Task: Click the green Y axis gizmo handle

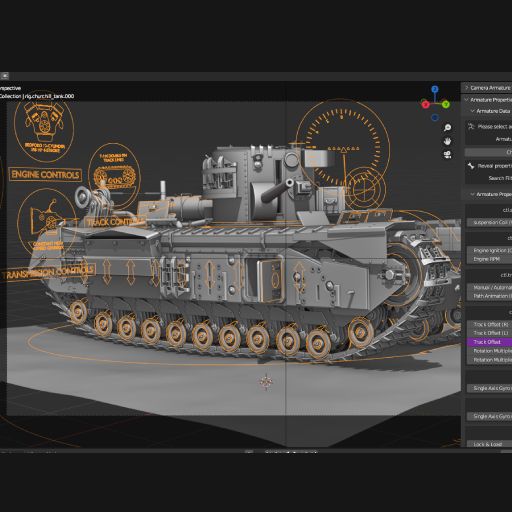Action: coord(446,104)
